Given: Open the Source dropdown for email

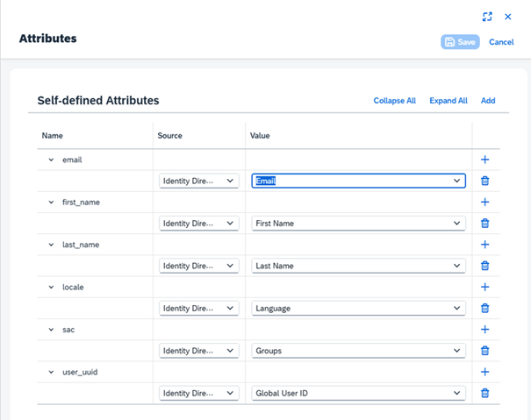Looking at the screenshot, I should [x=199, y=181].
